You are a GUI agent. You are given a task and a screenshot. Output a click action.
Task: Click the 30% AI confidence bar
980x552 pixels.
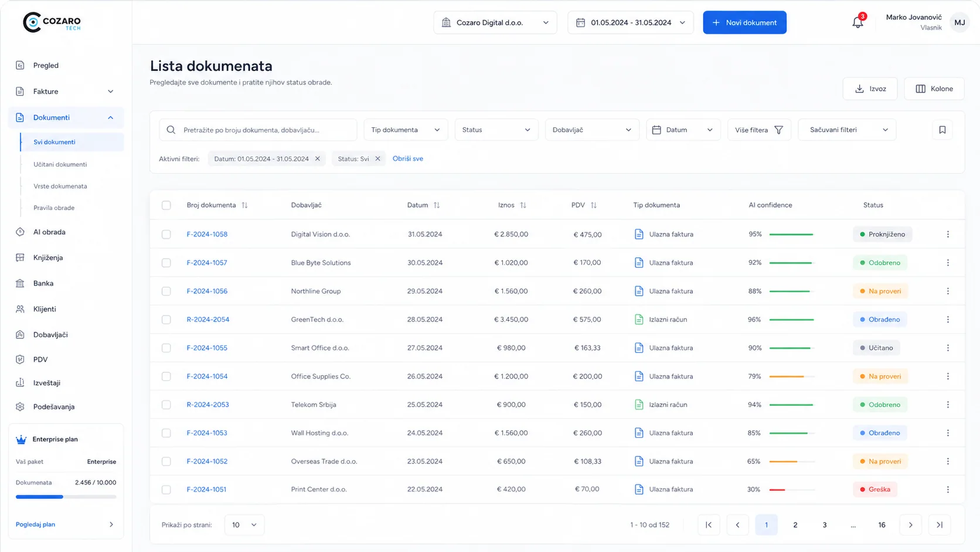coord(792,489)
